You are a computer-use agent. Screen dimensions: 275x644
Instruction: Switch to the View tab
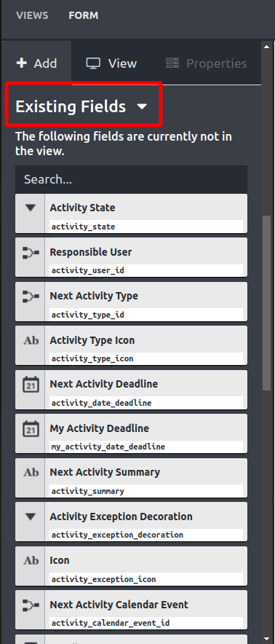point(111,63)
